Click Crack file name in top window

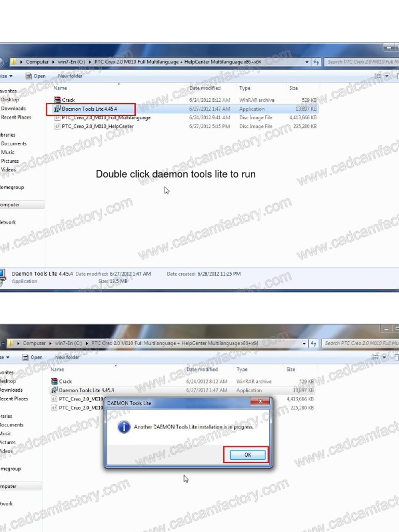click(x=68, y=100)
